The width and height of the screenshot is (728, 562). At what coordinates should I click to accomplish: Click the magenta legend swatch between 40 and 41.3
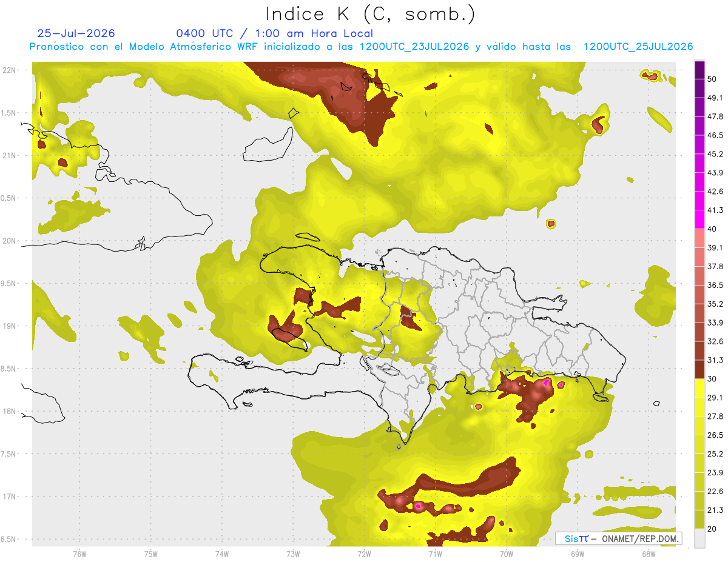(x=699, y=219)
